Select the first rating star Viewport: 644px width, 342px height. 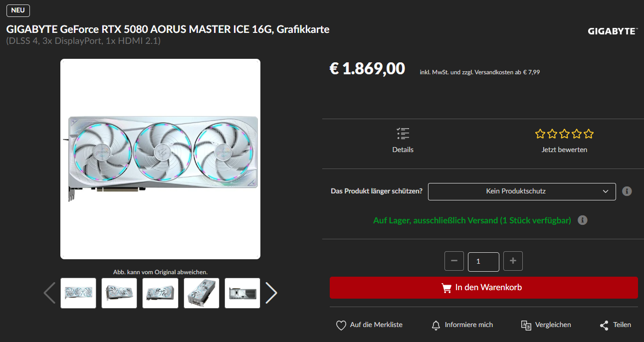tap(540, 134)
